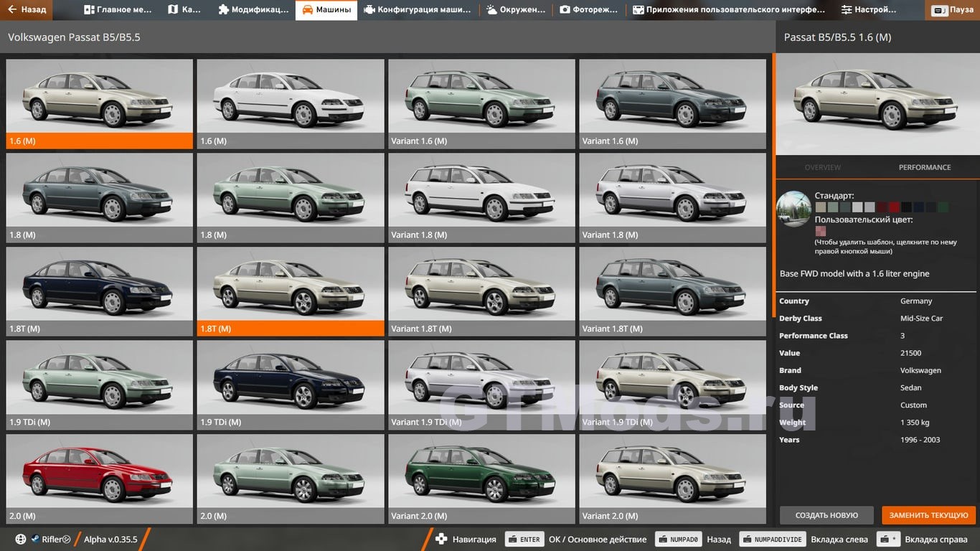Viewport: 980px width, 551px height.
Task: Select the silver Variant 1.8 (M) thumbnail
Action: (673, 198)
